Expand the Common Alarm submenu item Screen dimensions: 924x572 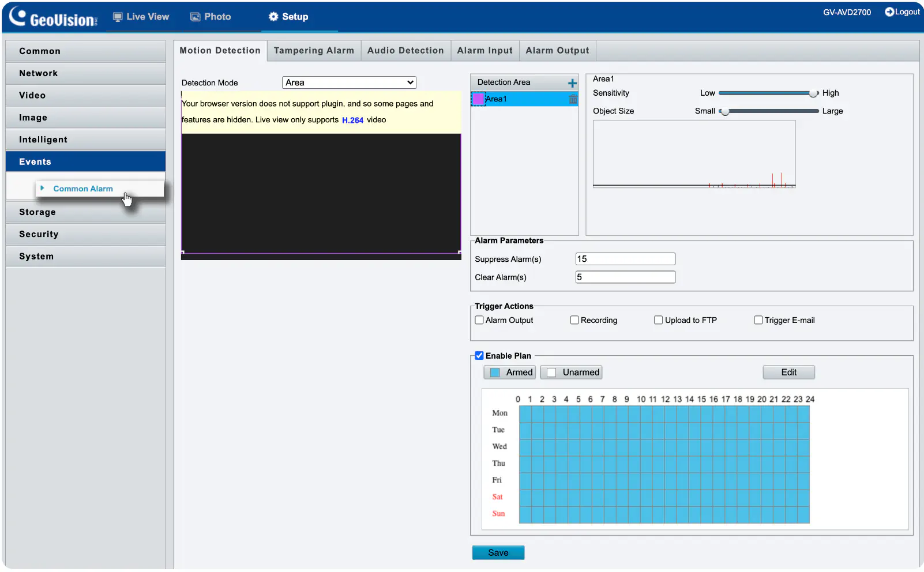[x=83, y=189]
